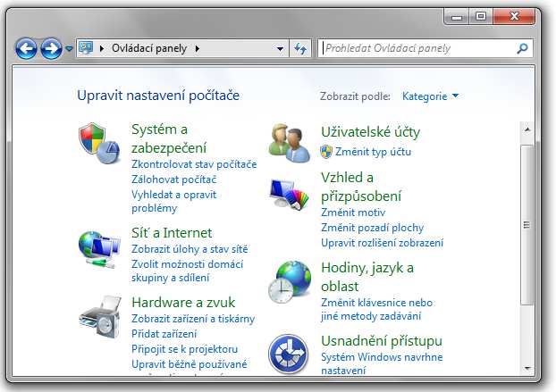Screen dimensions: 556x392
Task: Open Systém a zabezpečení category
Action: click(169, 138)
